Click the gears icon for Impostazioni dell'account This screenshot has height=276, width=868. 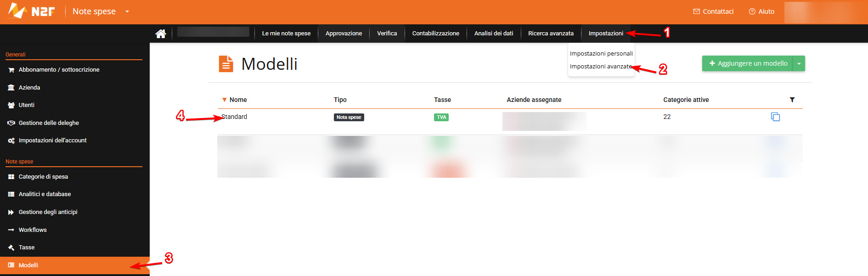(x=11, y=141)
